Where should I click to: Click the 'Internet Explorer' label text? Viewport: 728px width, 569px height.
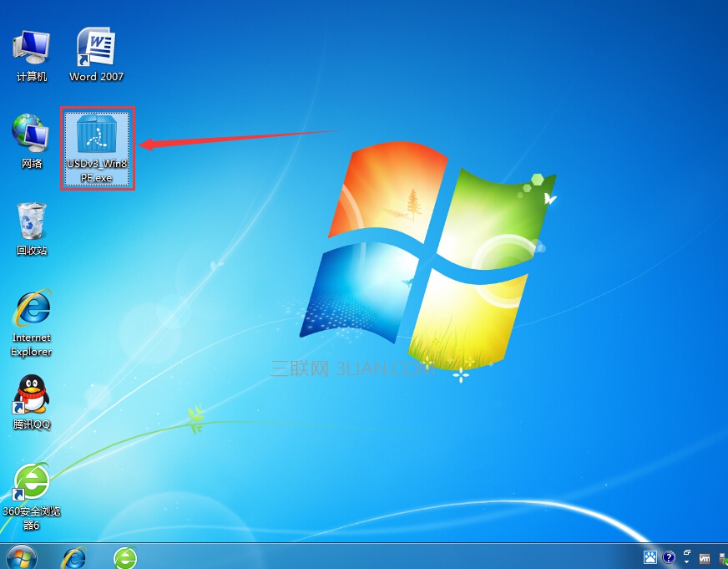tap(32, 344)
